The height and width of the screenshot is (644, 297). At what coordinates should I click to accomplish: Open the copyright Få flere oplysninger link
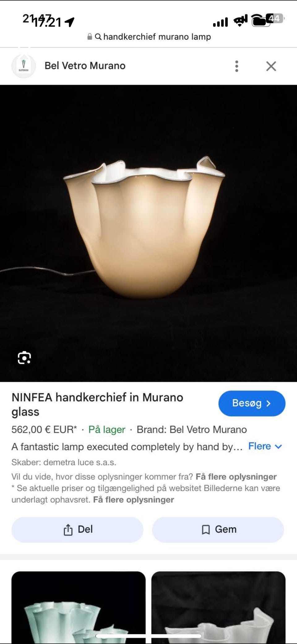133,500
